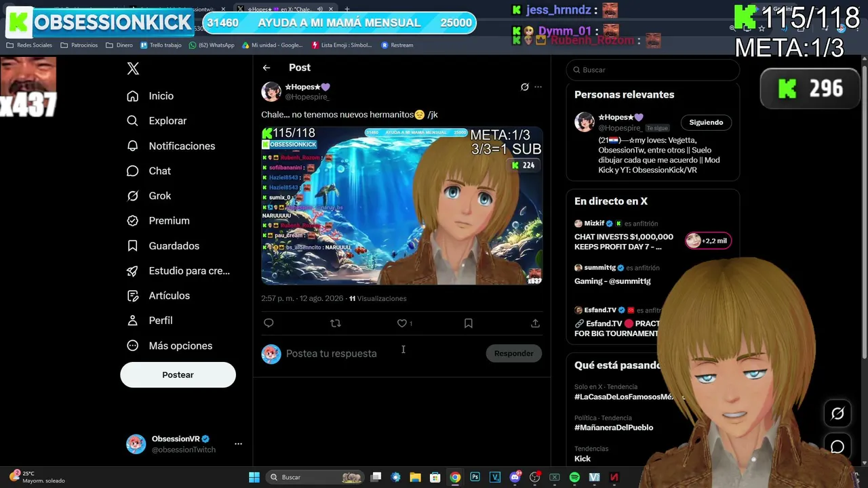Bookmark the post

click(469, 323)
